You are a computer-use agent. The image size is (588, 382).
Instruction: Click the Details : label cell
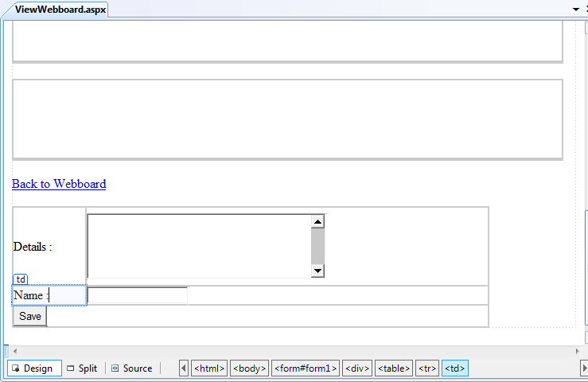click(x=49, y=246)
